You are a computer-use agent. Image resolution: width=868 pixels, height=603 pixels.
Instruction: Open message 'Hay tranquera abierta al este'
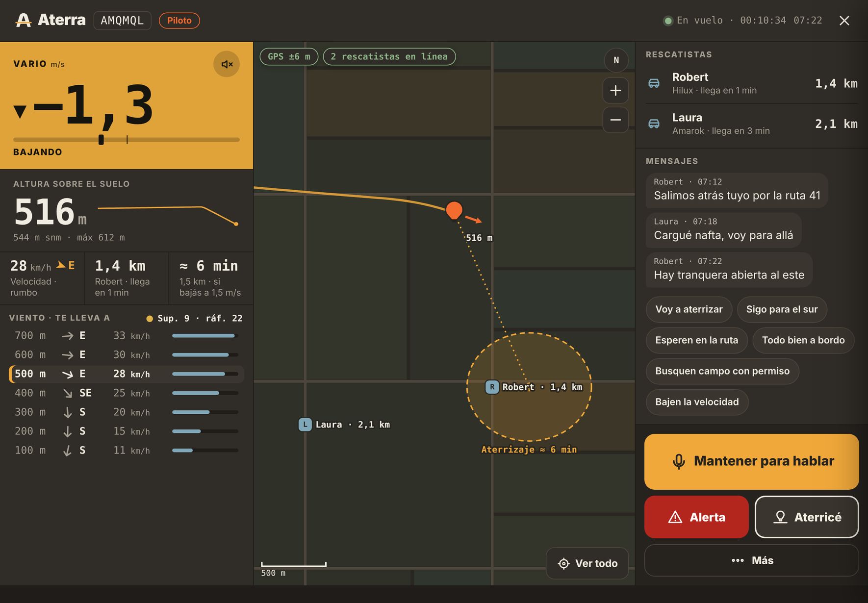(729, 270)
